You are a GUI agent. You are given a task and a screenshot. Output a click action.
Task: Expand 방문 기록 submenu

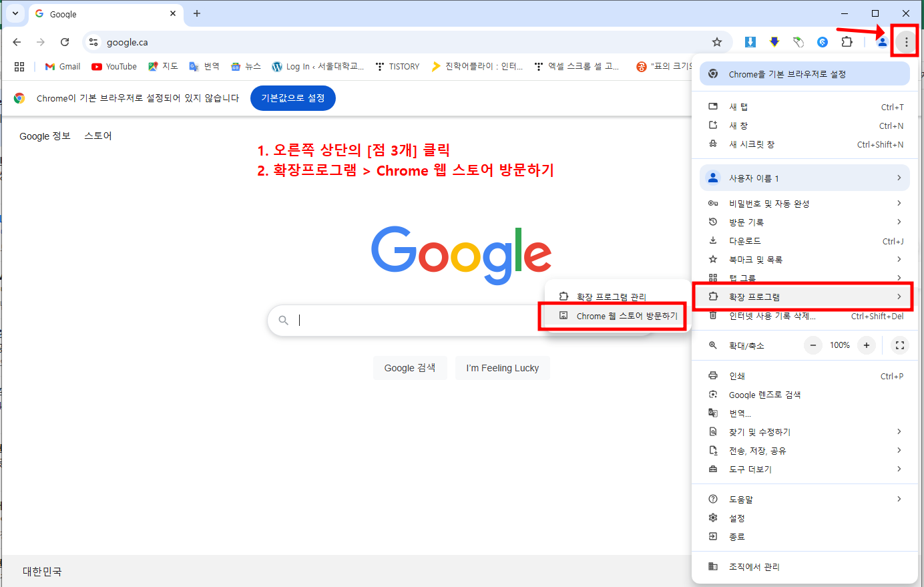(x=804, y=222)
